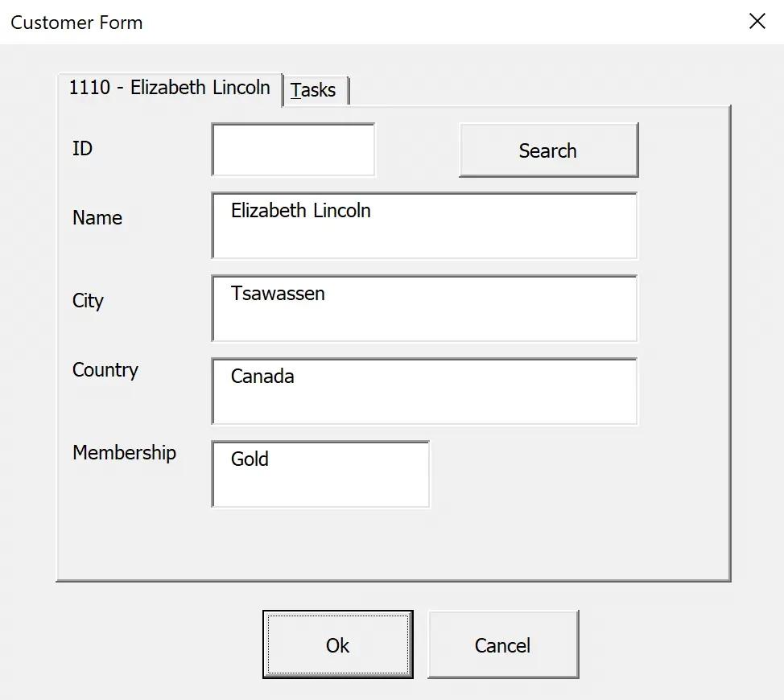Select the 1110 - Elizabeth Lincoln tab
Image resolution: width=784 pixels, height=700 pixels.
coord(170,88)
